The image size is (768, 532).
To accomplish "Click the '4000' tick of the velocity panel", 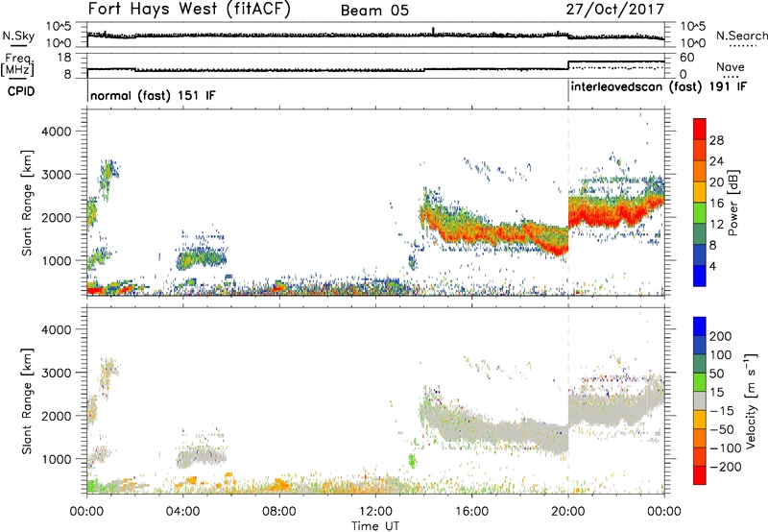I will [x=56, y=329].
